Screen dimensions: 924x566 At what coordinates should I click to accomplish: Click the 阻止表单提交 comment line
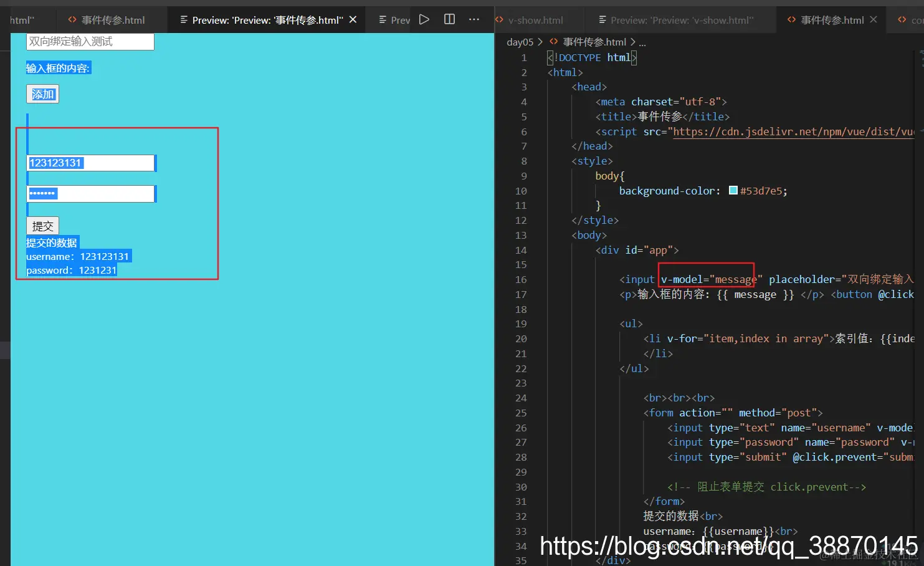[x=766, y=487]
